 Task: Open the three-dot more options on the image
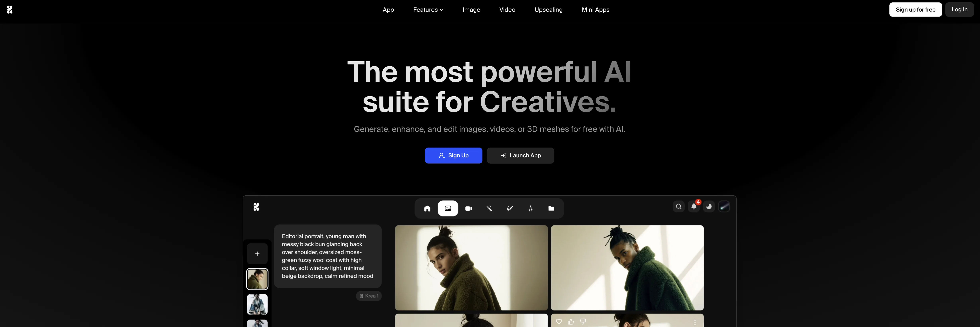pyautogui.click(x=695, y=322)
